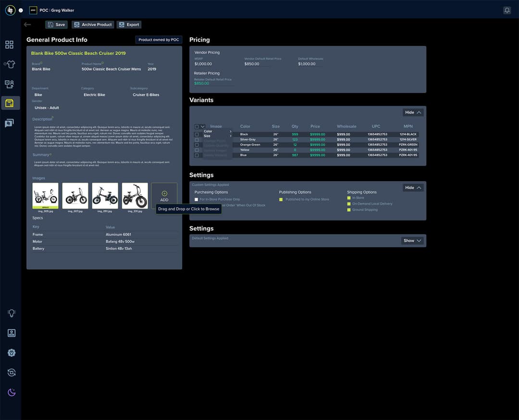Check 'For In-Store Purchase Only' checkbox

click(196, 199)
